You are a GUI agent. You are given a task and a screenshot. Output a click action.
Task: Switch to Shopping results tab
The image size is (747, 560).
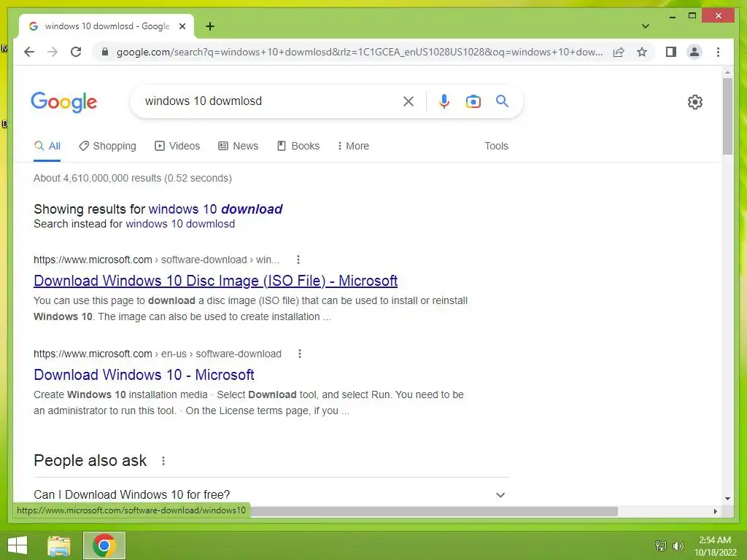[108, 146]
